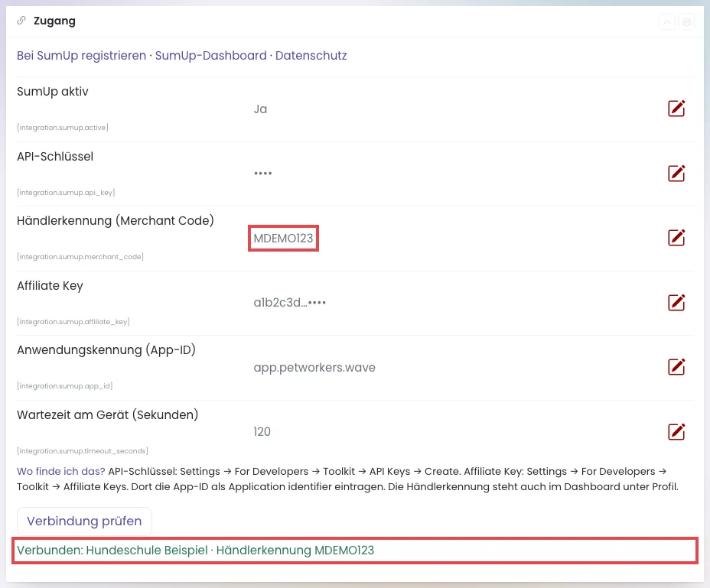Edit the Anwendungskennung (App-ID) value
Viewport: 710px width, 588px height.
tap(676, 367)
